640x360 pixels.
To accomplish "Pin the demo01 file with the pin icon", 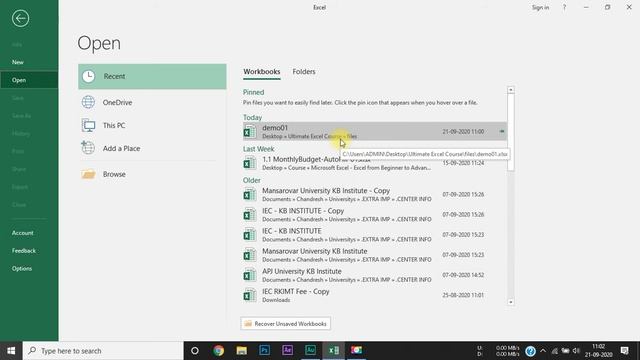I will 502,131.
